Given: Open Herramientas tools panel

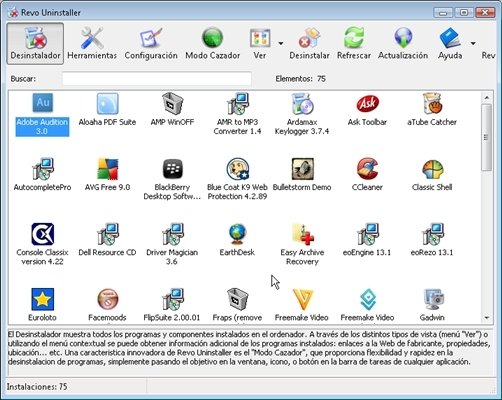Looking at the screenshot, I should pyautogui.click(x=92, y=44).
